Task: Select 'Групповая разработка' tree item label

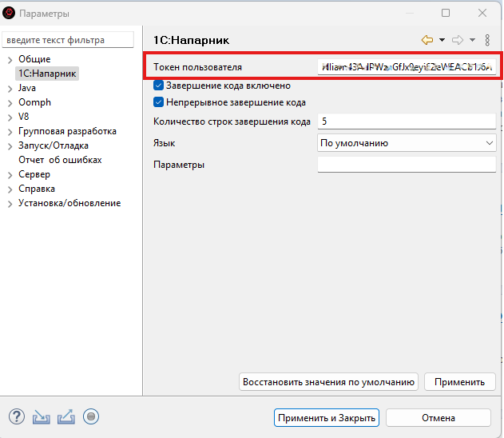Action: [x=67, y=131]
